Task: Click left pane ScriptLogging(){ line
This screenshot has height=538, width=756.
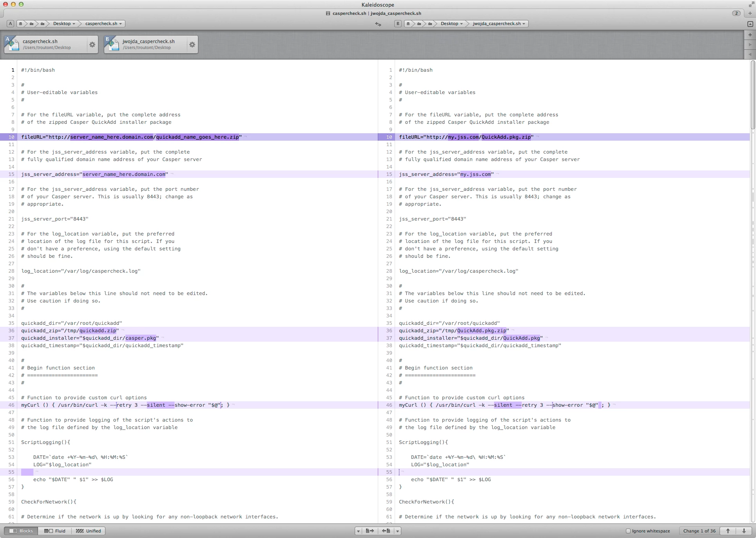Action: 45,442
